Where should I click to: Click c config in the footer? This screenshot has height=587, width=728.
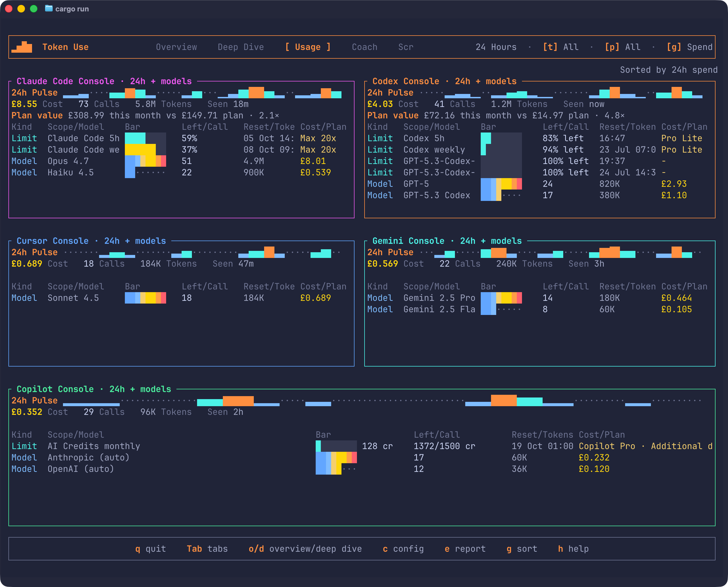(403, 548)
